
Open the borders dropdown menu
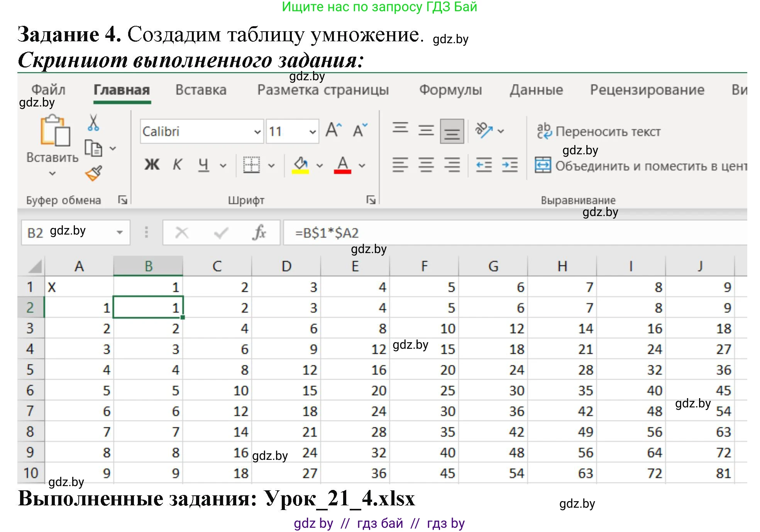coord(271,165)
